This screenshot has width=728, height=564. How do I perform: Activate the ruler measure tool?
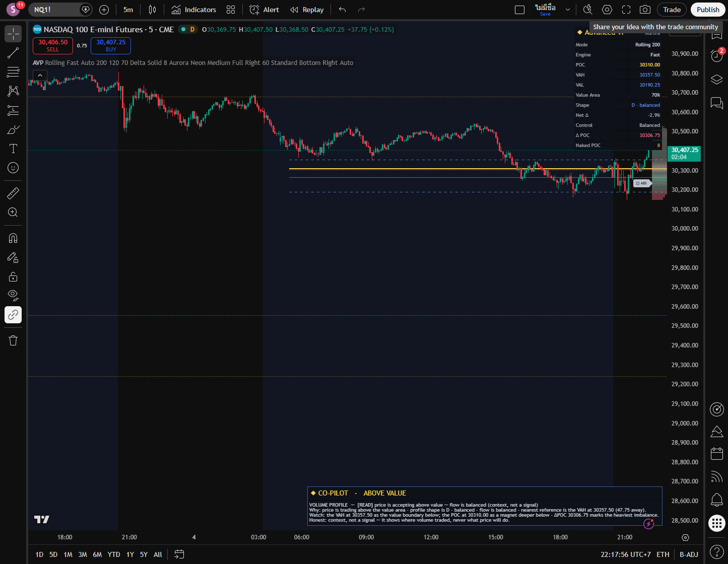pos(13,193)
